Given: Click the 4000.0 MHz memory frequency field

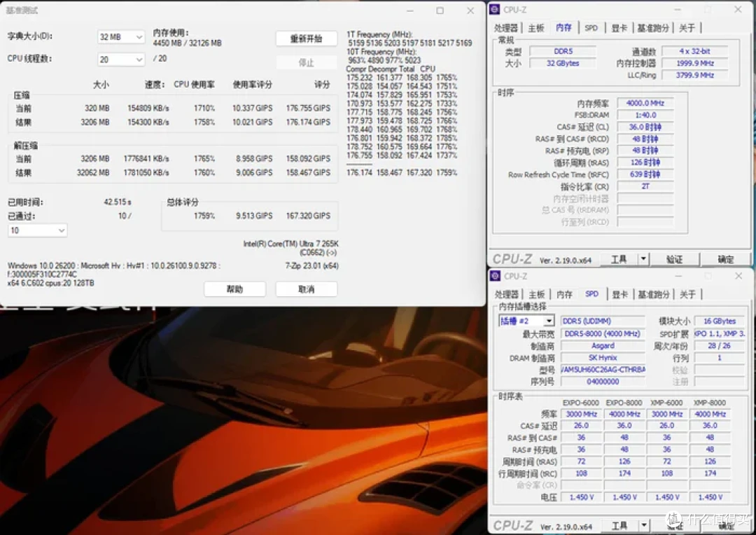Looking at the screenshot, I should point(645,103).
